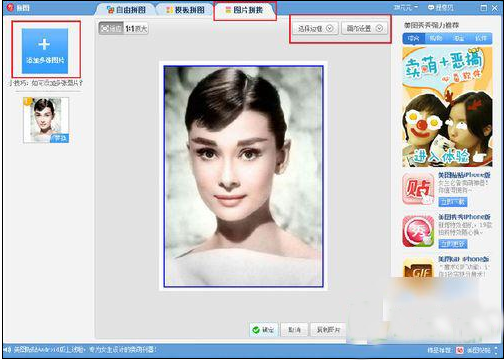The width and height of the screenshot is (504, 360).
Task: Open the tip link about adding multiple pictures
Action: [x=46, y=83]
